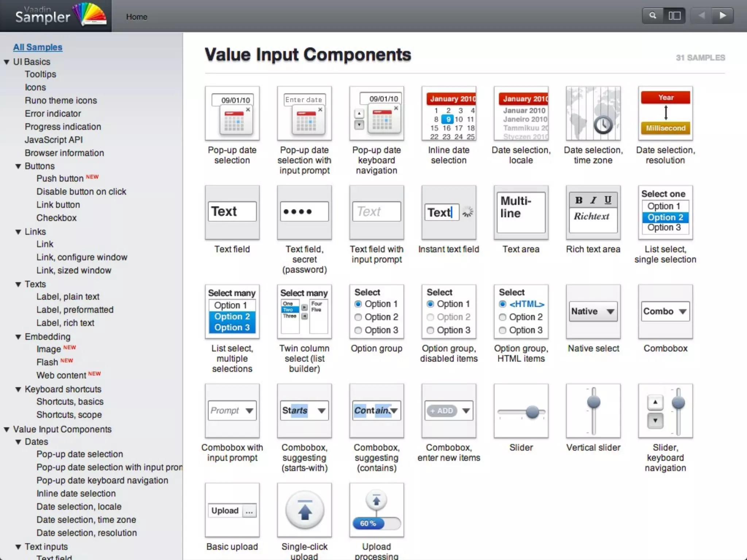Collapse the Keyboard shortcuts tree node
Screen dimensions: 747x560
18,389
